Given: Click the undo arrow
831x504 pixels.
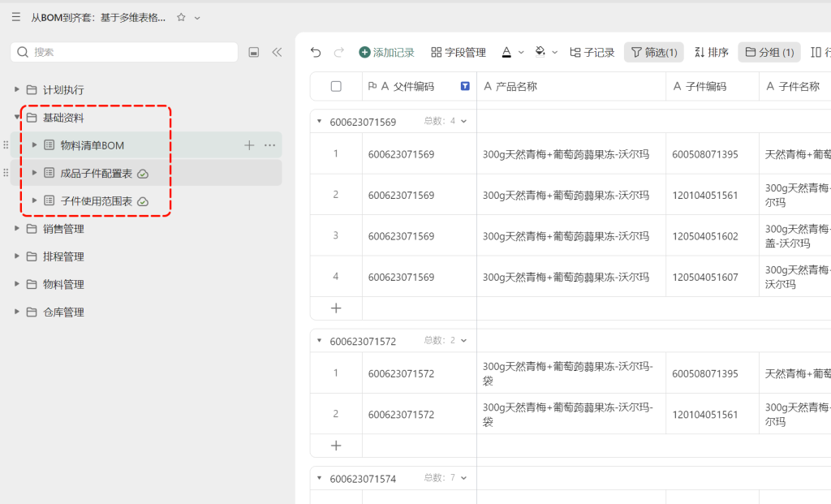Looking at the screenshot, I should (316, 52).
